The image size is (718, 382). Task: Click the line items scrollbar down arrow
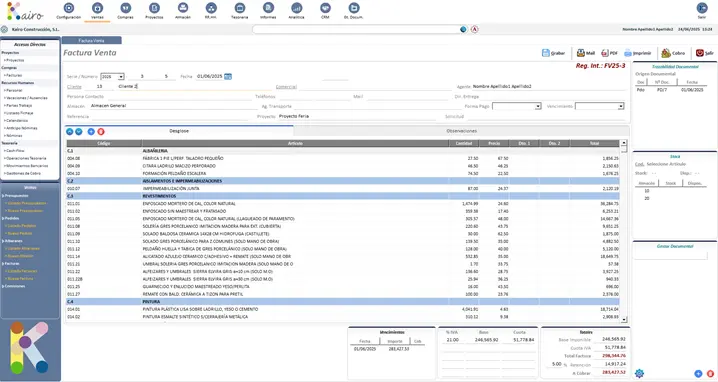[x=624, y=319]
